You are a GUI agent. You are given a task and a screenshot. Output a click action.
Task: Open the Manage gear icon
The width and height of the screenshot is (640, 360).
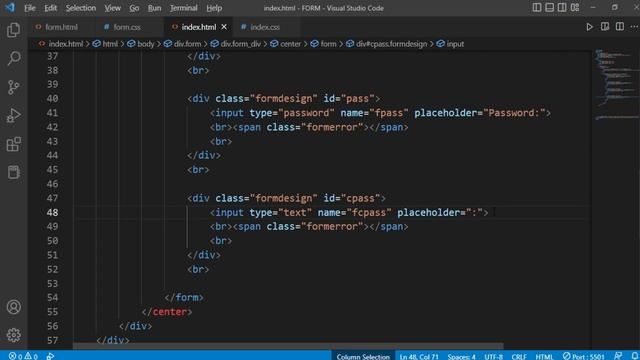point(13,335)
